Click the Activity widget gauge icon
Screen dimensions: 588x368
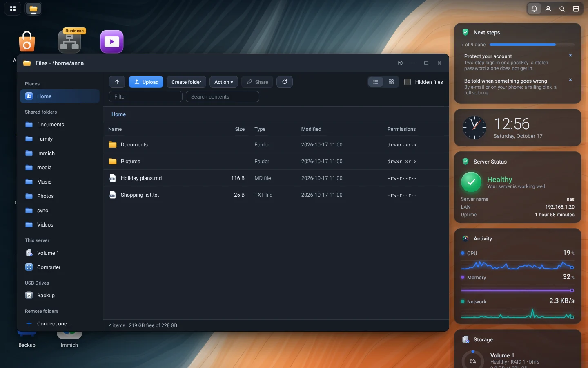tap(465, 238)
